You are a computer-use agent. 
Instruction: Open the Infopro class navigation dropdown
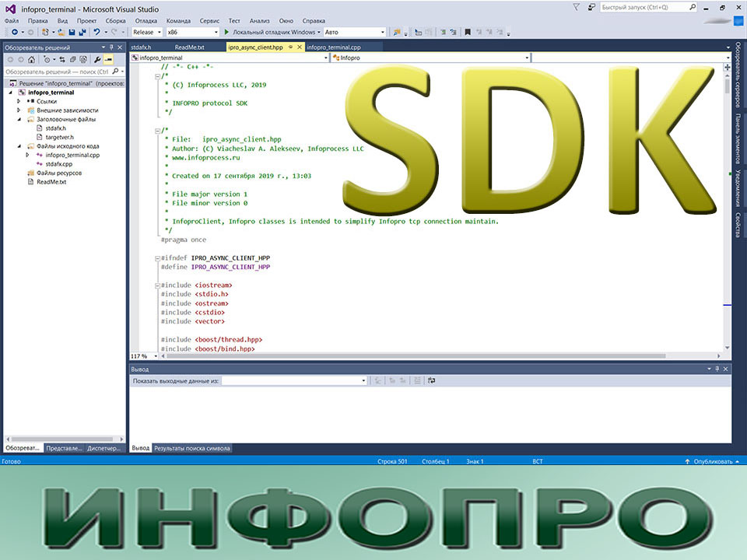pos(430,58)
